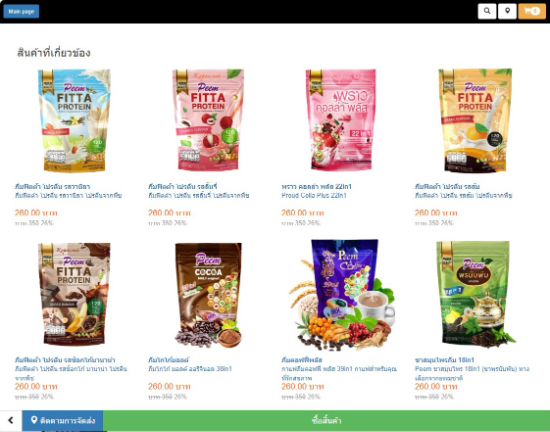Screen dimensions: 550x432
Task: Select the Proud Colla Plus 22in1 image
Action: click(x=341, y=120)
